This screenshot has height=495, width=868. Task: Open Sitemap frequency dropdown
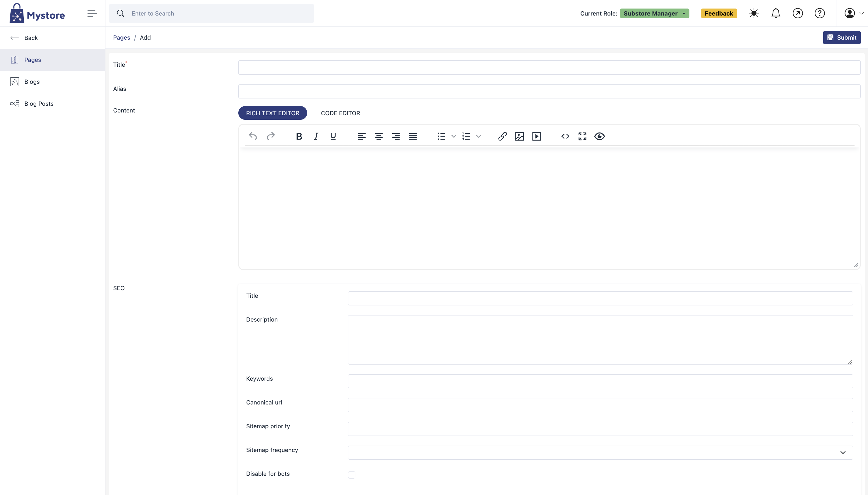coord(600,453)
